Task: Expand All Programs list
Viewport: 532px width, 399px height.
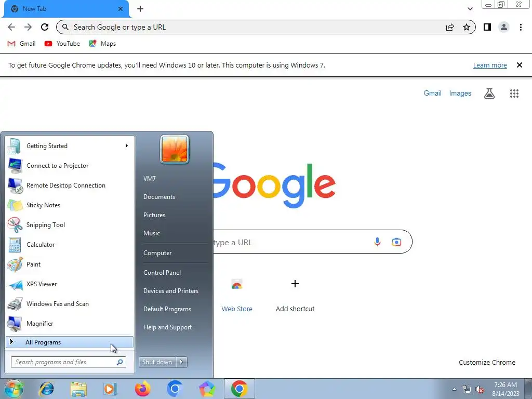Action: point(70,342)
